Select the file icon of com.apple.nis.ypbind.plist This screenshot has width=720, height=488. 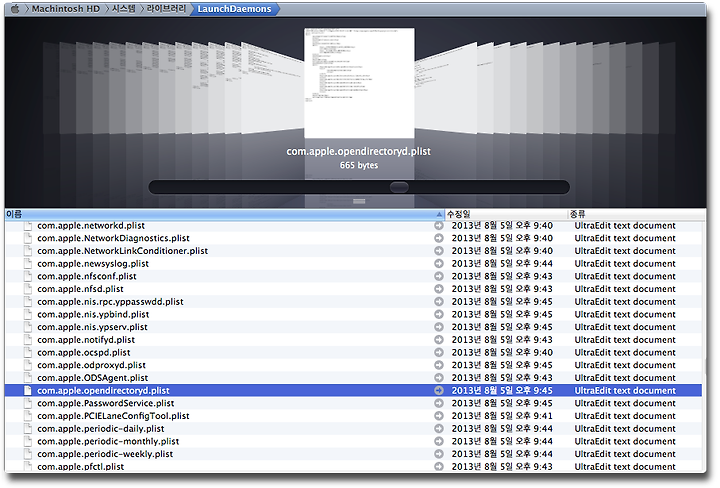pyautogui.click(x=28, y=314)
